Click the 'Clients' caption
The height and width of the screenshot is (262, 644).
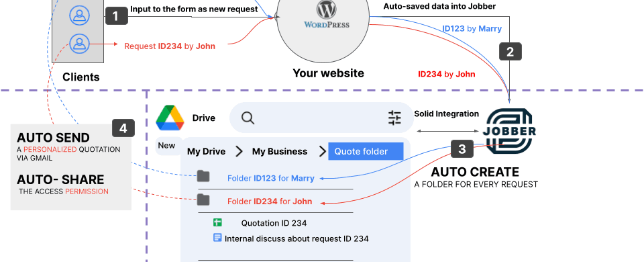click(x=81, y=77)
